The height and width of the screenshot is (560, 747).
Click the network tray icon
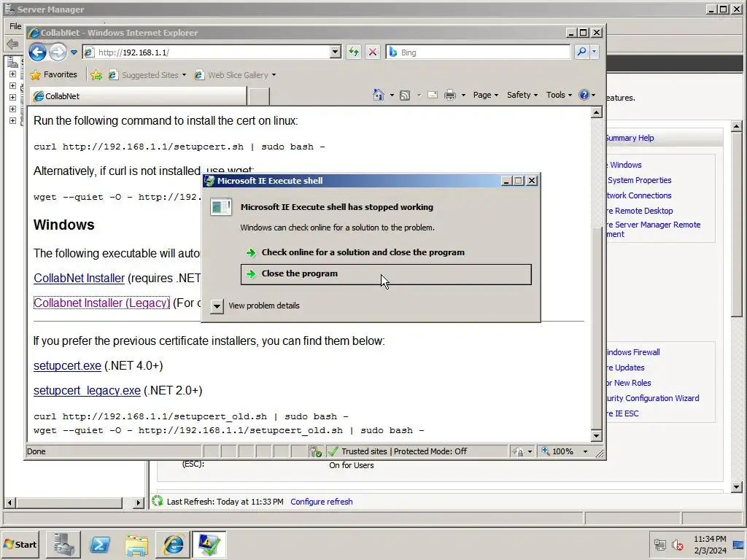coord(659,544)
